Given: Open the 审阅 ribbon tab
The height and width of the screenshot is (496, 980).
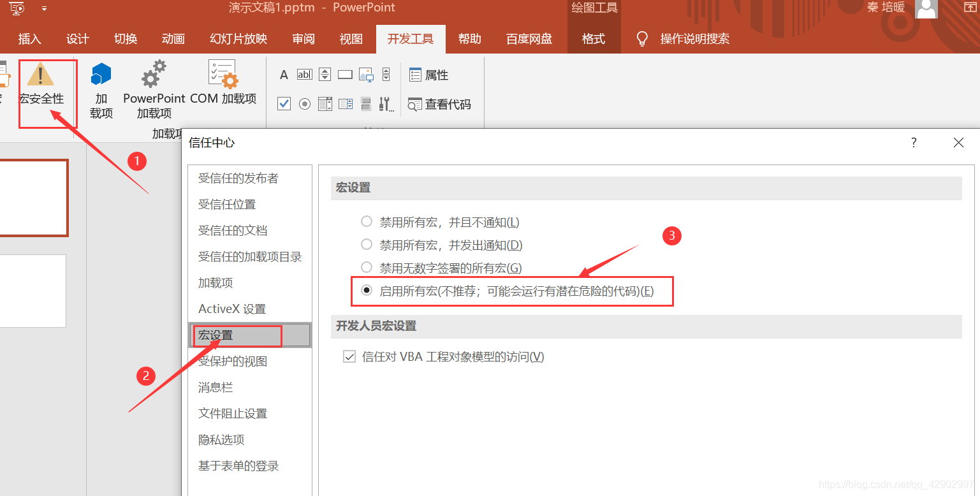Looking at the screenshot, I should pyautogui.click(x=304, y=39).
